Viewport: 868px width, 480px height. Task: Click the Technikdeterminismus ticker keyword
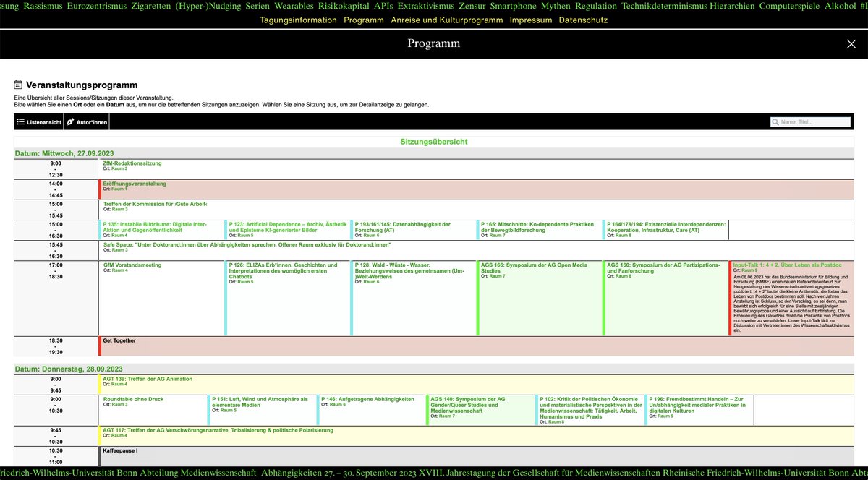pos(664,6)
